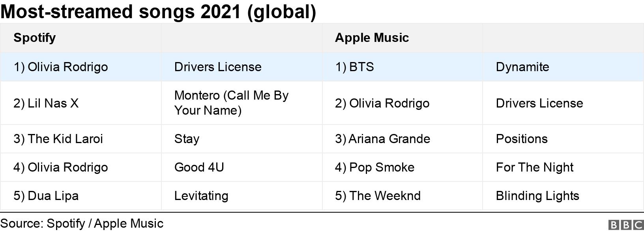Click the "Drivers License" Spotify song cell
Image resolution: width=644 pixels, height=234 pixels.
[x=218, y=67]
